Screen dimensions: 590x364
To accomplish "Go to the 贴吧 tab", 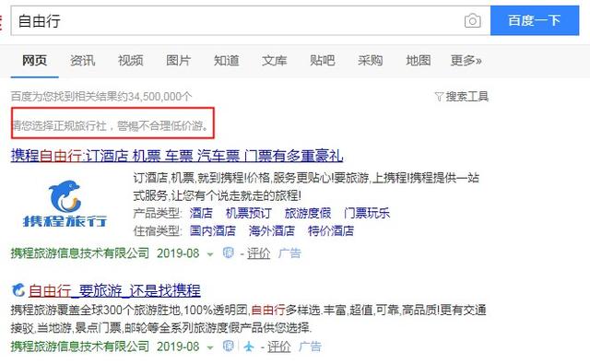I will [x=323, y=60].
